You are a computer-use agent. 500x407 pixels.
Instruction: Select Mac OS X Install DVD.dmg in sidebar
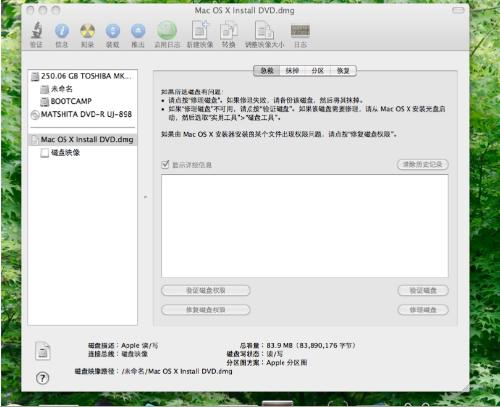point(83,139)
